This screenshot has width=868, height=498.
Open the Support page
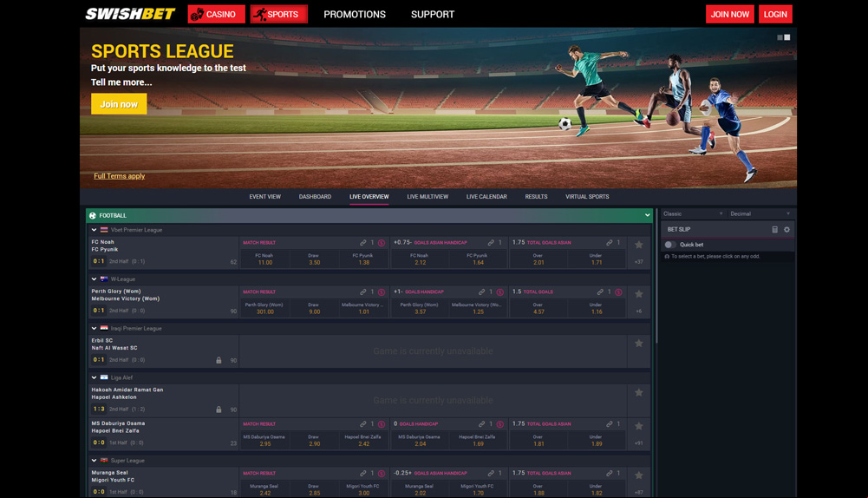tap(433, 15)
